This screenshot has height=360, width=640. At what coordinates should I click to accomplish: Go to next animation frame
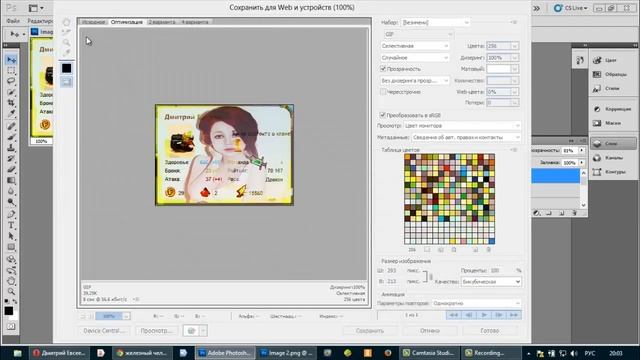click(499, 315)
